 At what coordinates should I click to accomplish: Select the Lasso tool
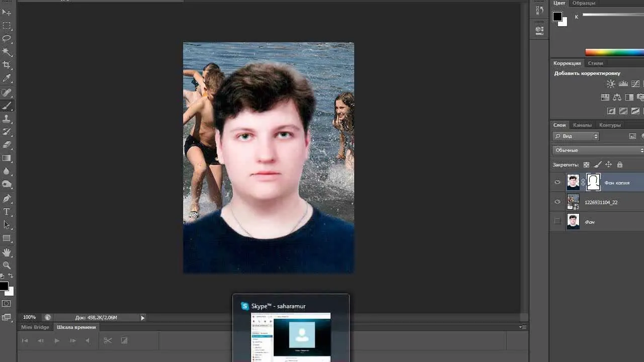(7, 38)
